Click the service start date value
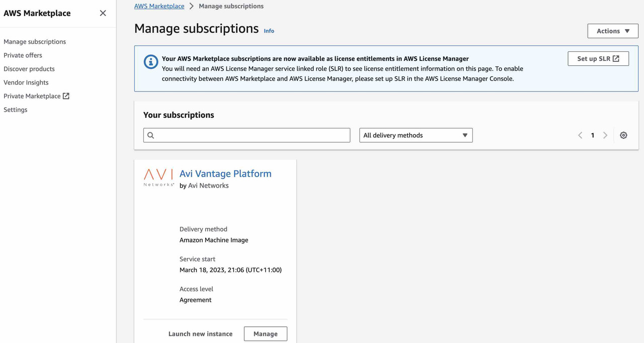 230,270
